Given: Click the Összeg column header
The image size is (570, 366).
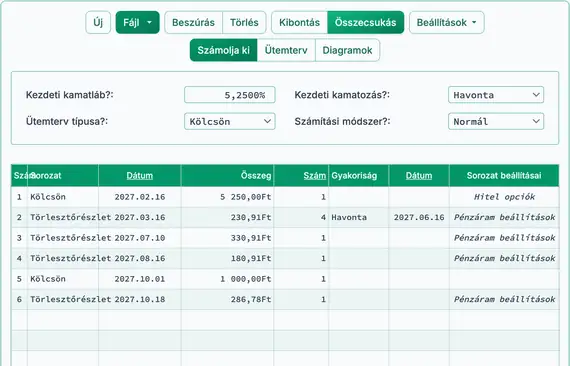Looking at the screenshot, I should pyautogui.click(x=228, y=176).
